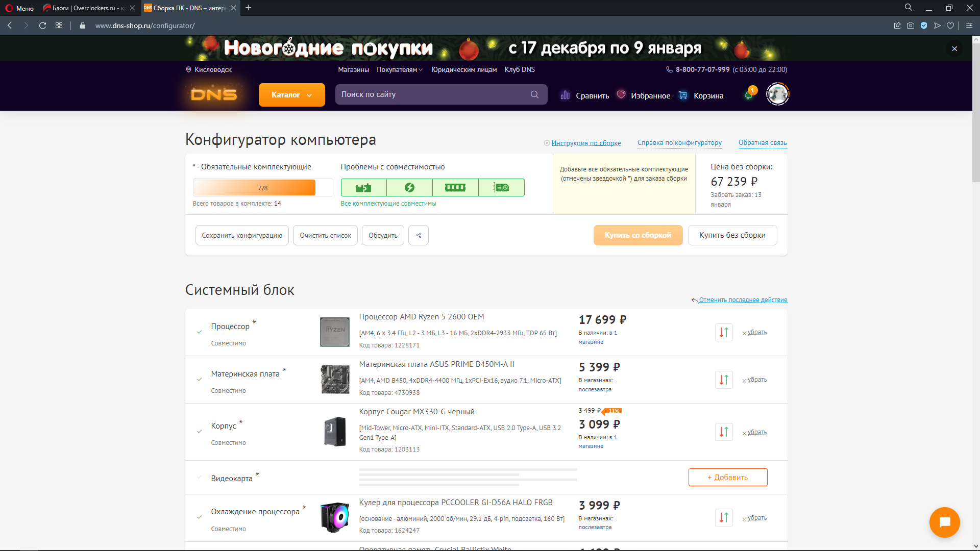The height and width of the screenshot is (551, 980).
Task: Replace the Ryzen 5 2600 processor via swap arrows
Action: [x=723, y=333]
